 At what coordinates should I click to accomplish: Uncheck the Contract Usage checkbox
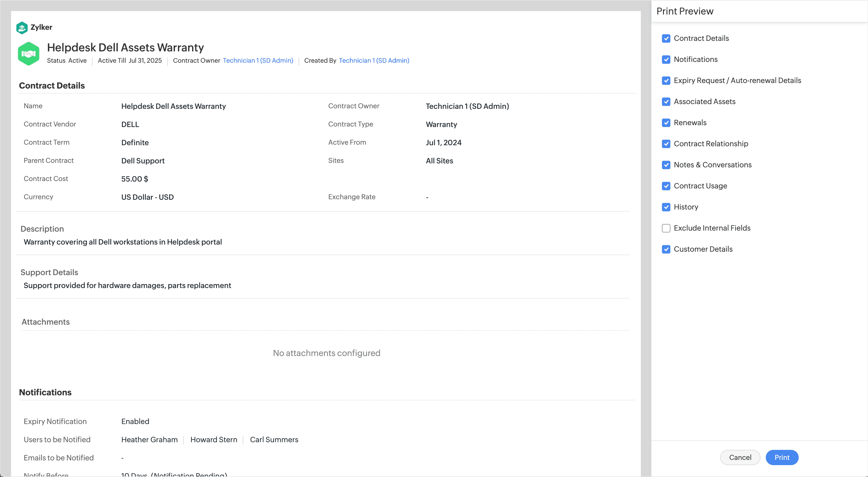click(666, 186)
